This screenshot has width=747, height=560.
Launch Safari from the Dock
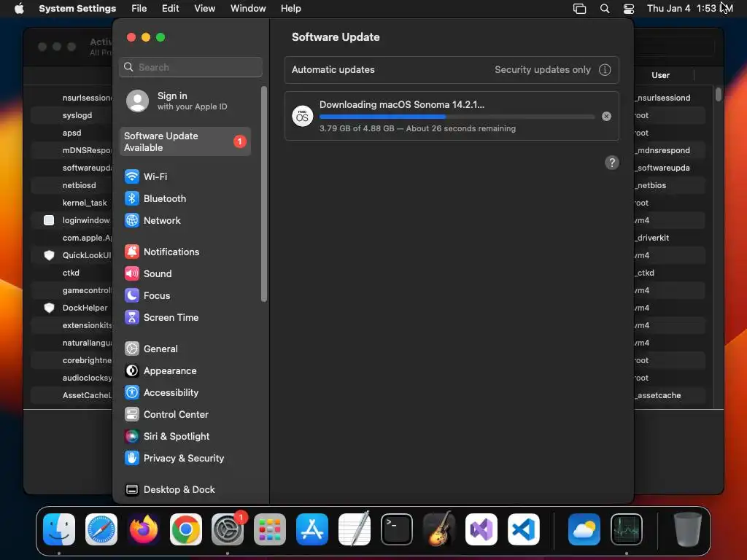tap(101, 529)
